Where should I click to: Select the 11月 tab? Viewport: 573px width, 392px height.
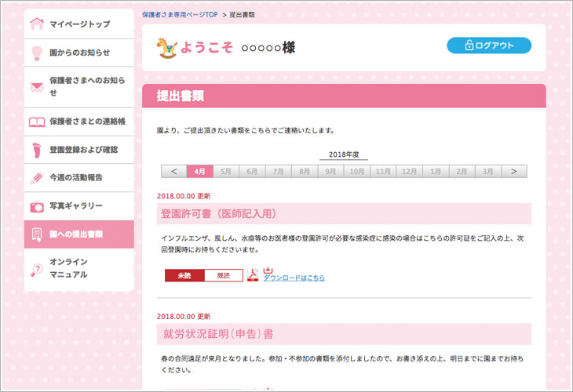coord(383,171)
